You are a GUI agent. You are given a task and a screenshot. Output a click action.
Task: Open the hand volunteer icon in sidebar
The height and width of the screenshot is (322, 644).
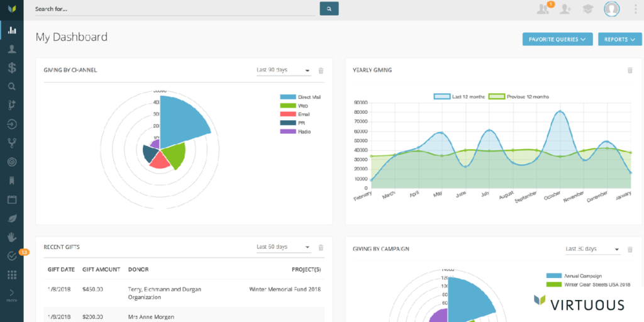coord(12,237)
